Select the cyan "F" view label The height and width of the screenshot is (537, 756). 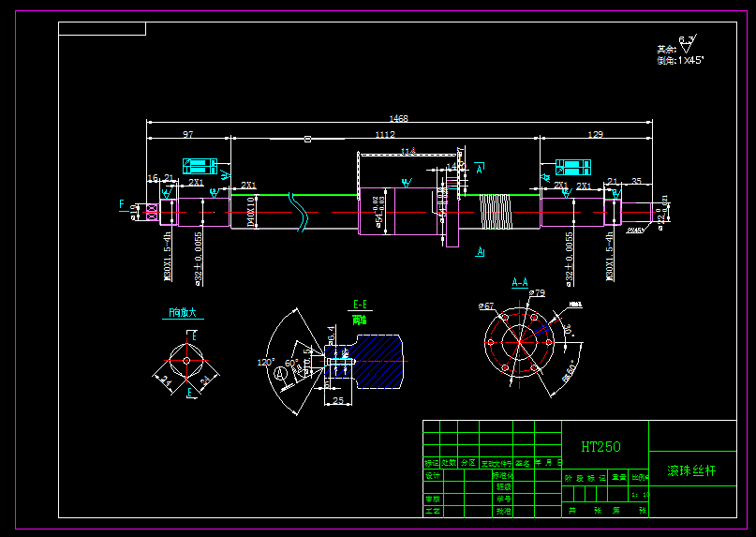(x=122, y=204)
